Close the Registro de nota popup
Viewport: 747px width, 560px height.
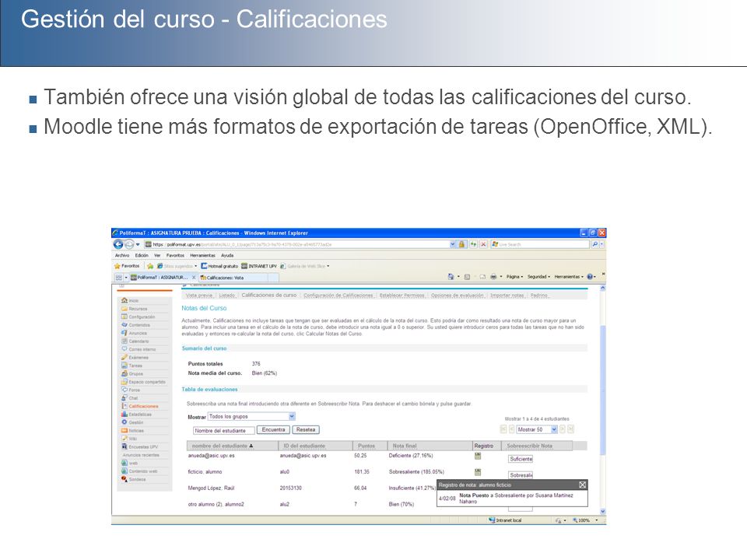point(582,485)
